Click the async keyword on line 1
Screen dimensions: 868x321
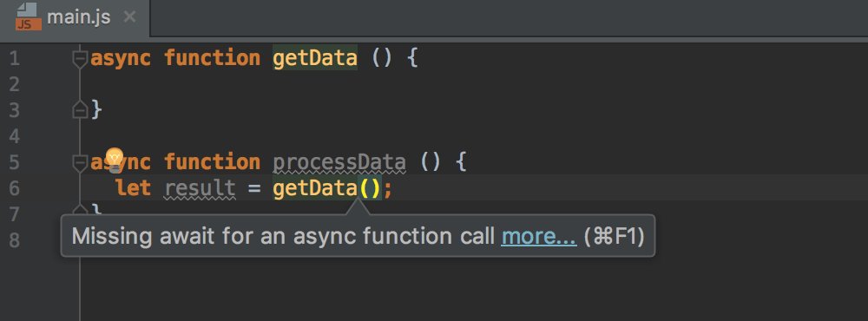pyautogui.click(x=121, y=58)
